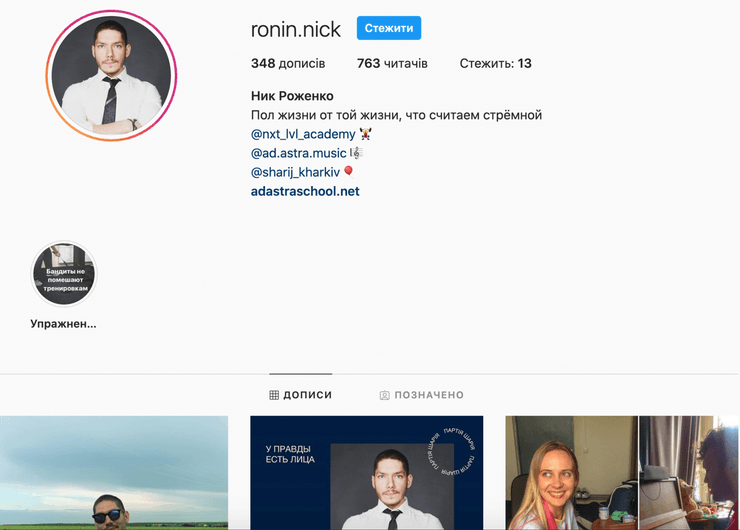Click the Стежити follow button
740x530 pixels.
pos(389,28)
